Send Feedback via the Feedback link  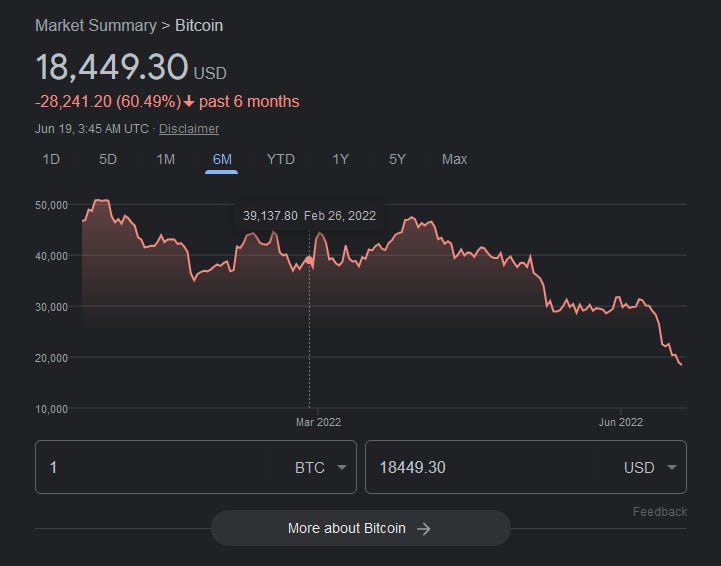click(659, 512)
